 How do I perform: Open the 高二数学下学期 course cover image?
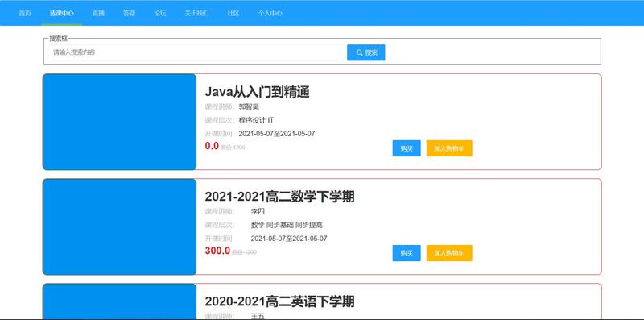(x=119, y=226)
